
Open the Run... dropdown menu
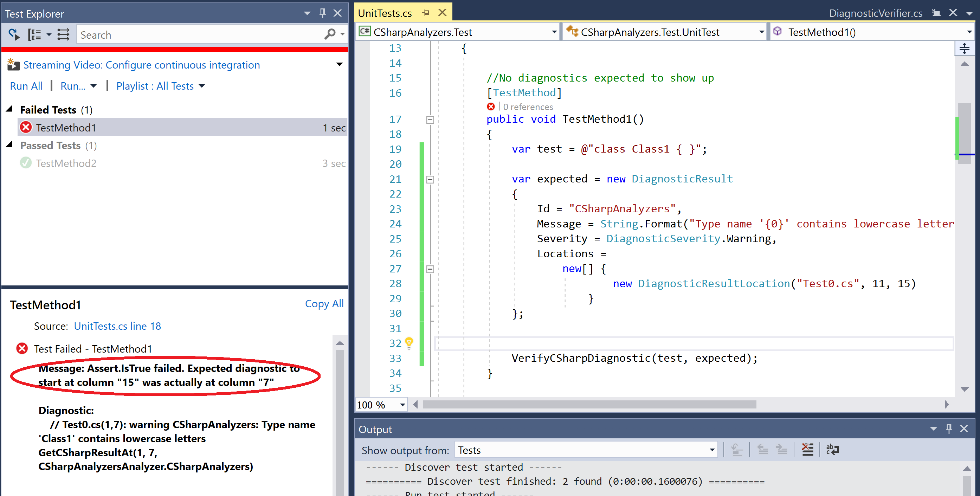[x=78, y=86]
